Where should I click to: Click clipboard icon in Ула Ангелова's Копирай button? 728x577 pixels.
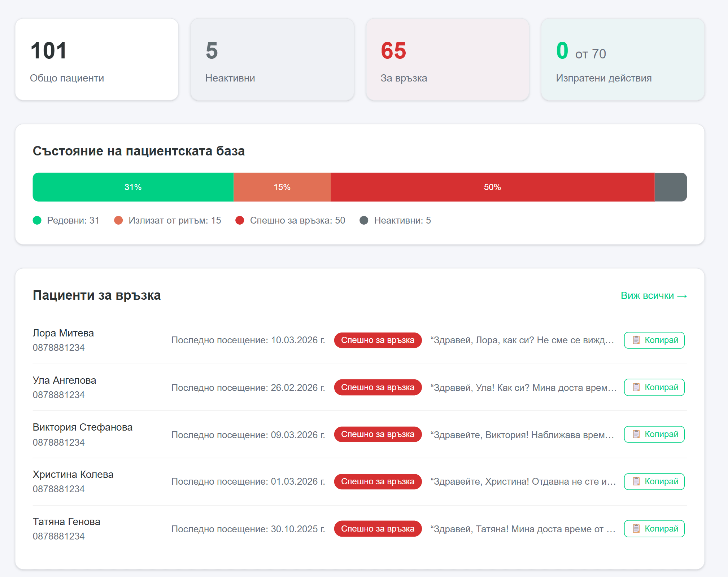click(x=636, y=387)
